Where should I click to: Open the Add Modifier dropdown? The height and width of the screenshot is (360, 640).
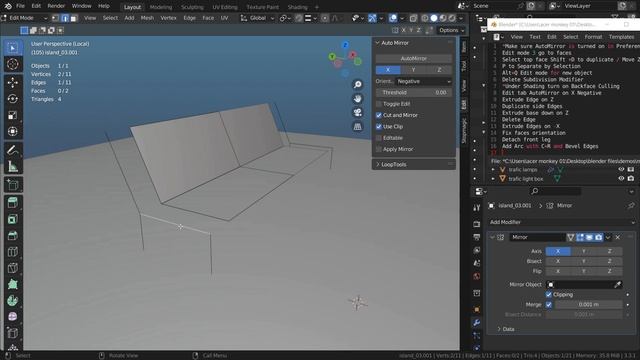[562, 222]
